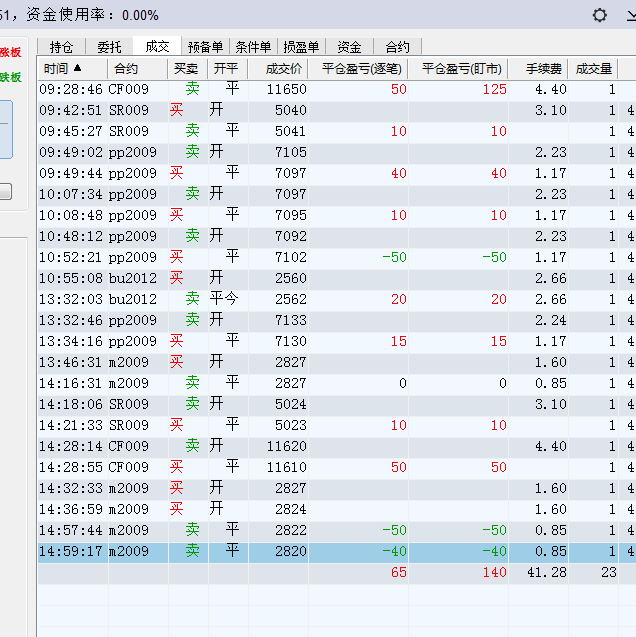Open the 条件单 tab
The height and width of the screenshot is (637, 636).
click(253, 47)
